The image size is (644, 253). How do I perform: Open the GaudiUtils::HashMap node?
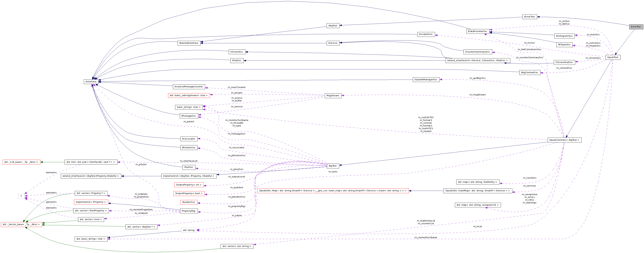[477, 191]
